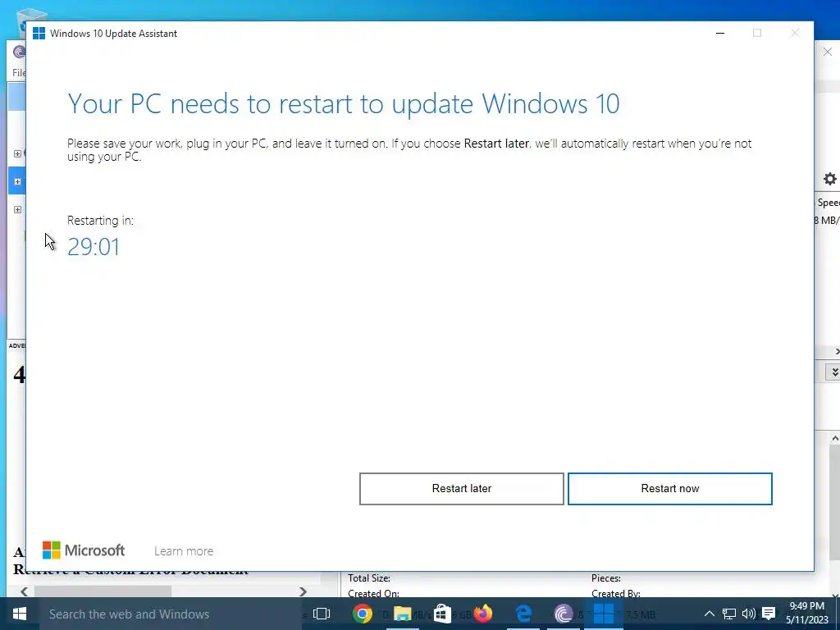
Task: Open Microsoft Store from the taskbar
Action: [x=442, y=614]
